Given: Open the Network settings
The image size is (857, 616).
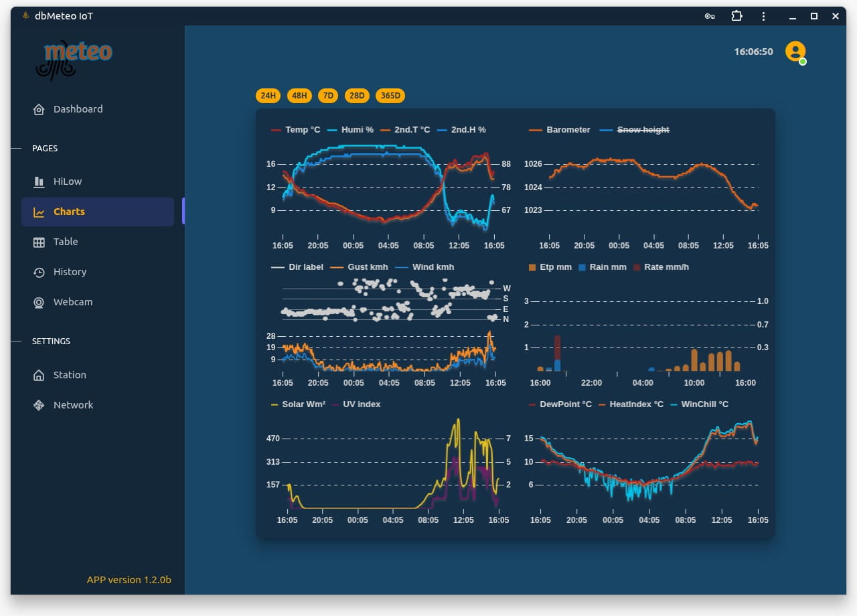Looking at the screenshot, I should [x=73, y=405].
